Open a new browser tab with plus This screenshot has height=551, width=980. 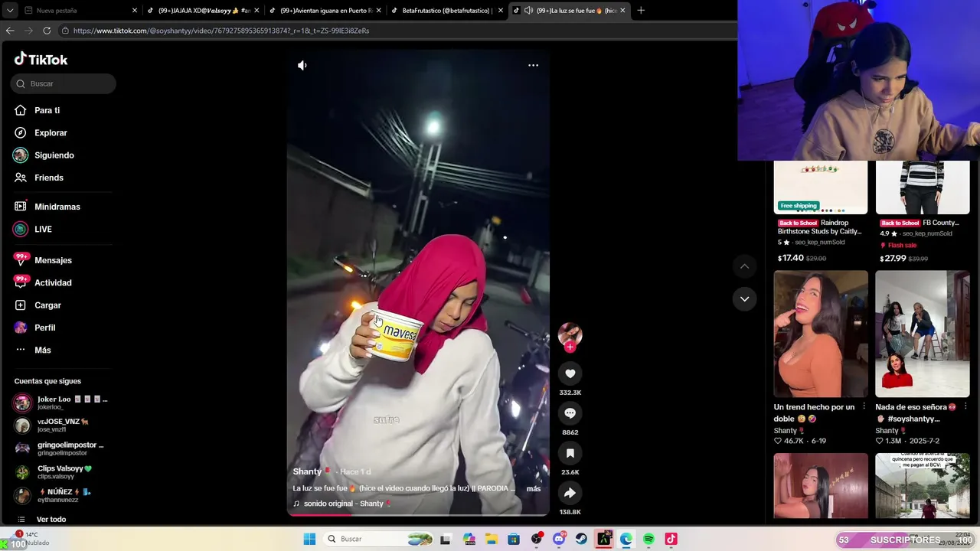coord(641,11)
